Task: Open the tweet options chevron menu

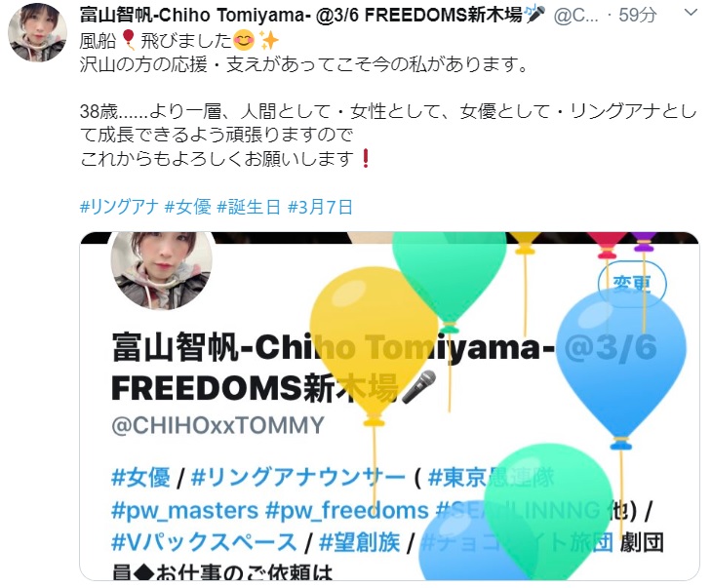Action: pyautogui.click(x=691, y=13)
